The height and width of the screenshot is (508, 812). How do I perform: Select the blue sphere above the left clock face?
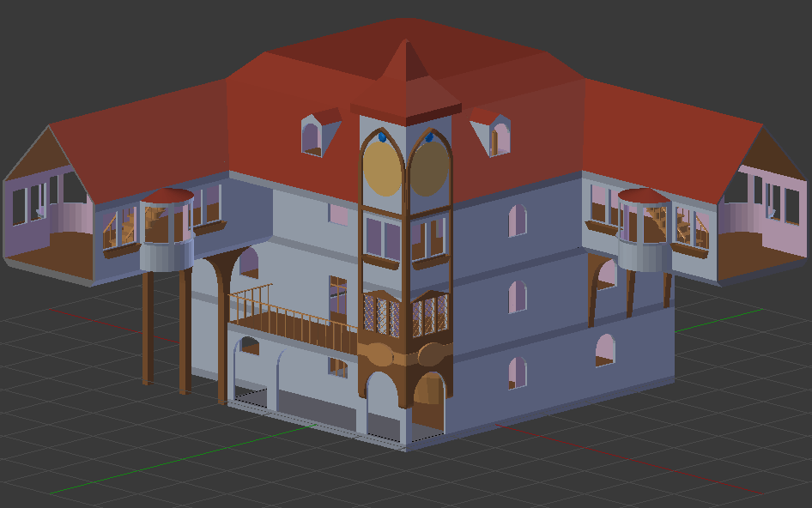coord(382,136)
